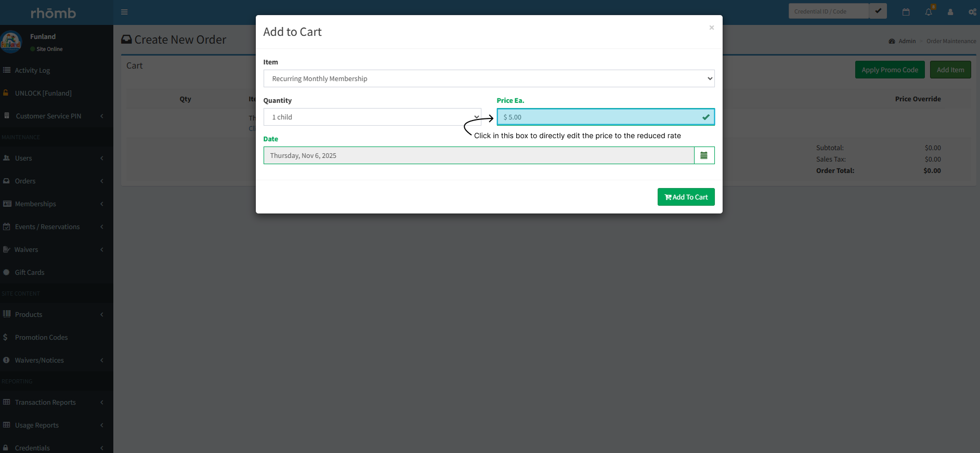The image size is (980, 453).
Task: Open Gift Cards in sidebar
Action: [x=30, y=272]
